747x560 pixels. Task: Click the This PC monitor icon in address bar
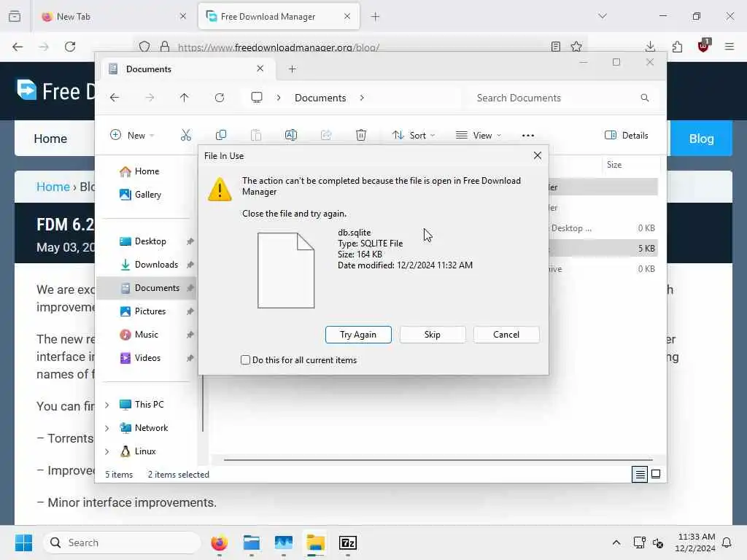click(x=257, y=98)
